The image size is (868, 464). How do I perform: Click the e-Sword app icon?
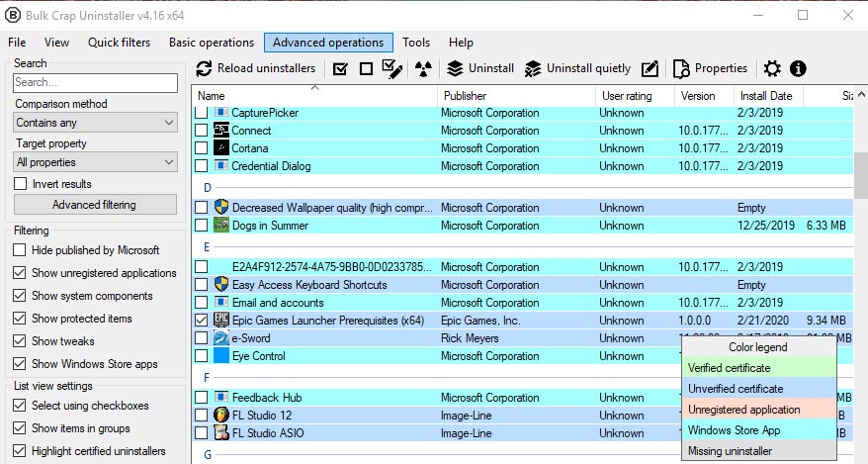pyautogui.click(x=221, y=337)
